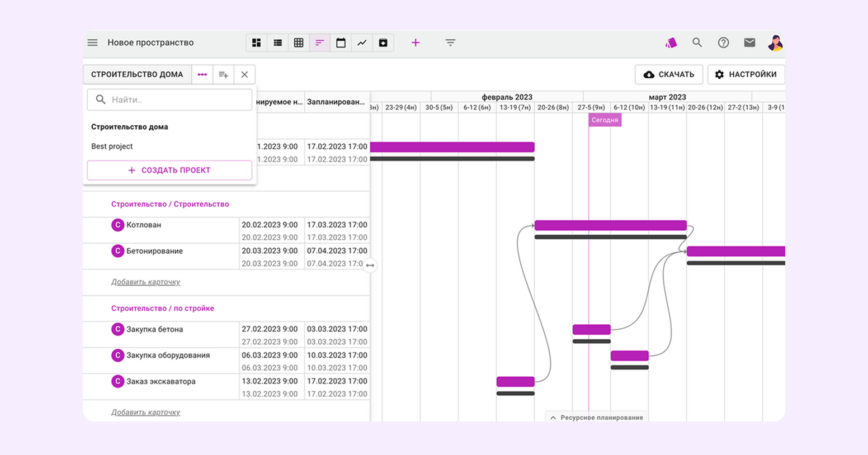Select Best project in the project list

pyautogui.click(x=112, y=146)
